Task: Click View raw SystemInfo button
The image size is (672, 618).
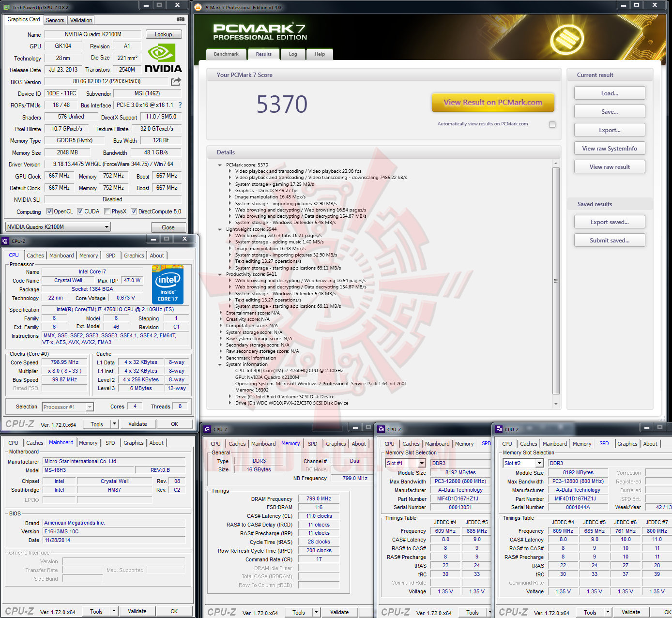Action: (610, 149)
